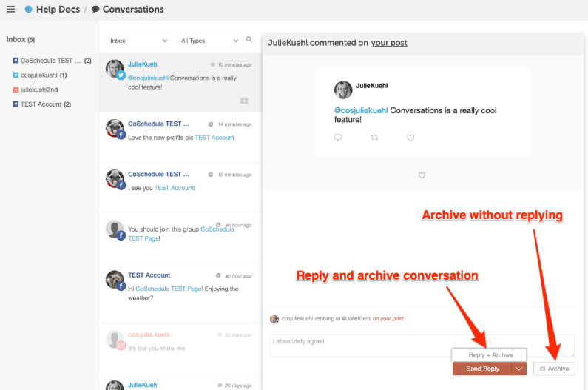Open Conversations breadcrumb
The width and height of the screenshot is (588, 390).
[133, 10]
